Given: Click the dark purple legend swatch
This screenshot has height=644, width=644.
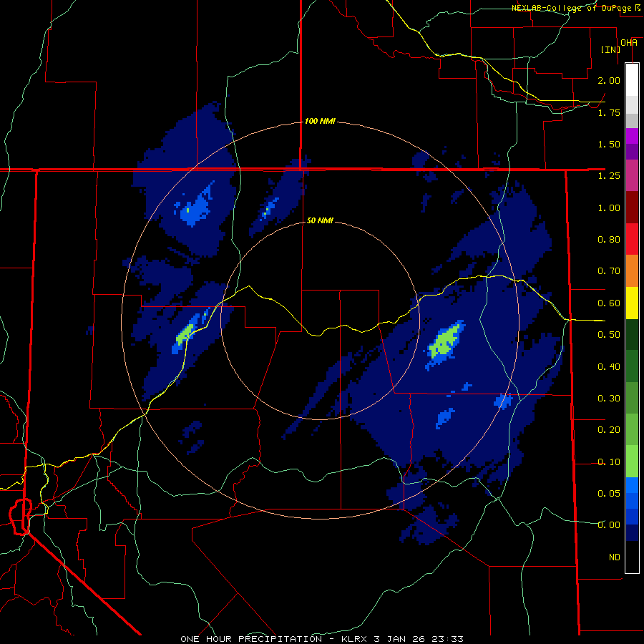Looking at the screenshot, I should click(x=632, y=152).
